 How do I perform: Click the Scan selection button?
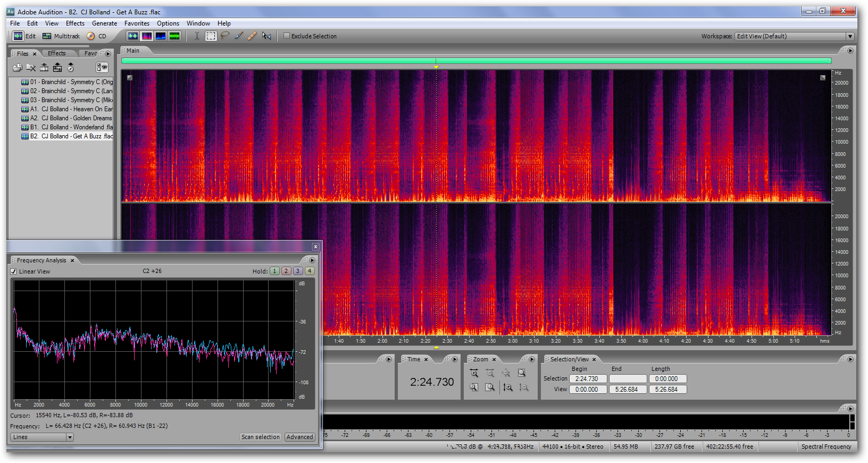260,437
